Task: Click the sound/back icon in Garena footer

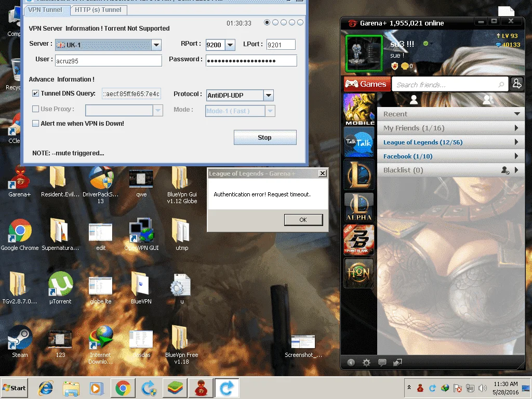Action: pyautogui.click(x=351, y=363)
